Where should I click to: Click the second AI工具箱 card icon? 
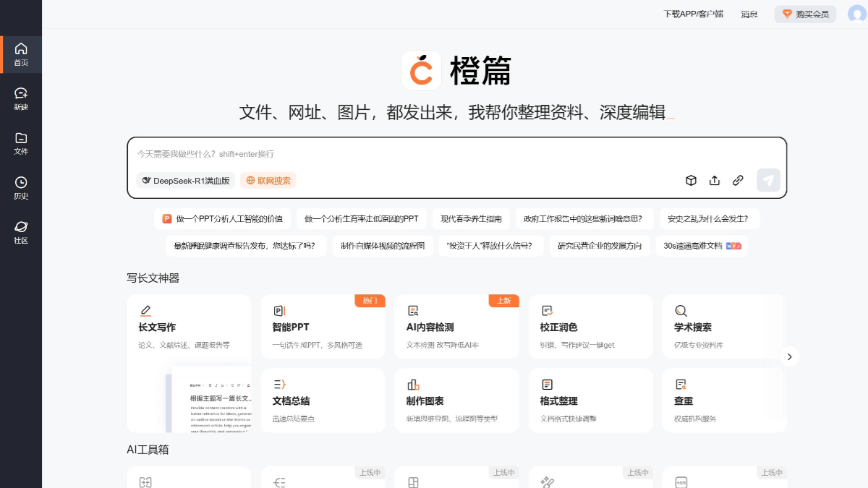click(279, 482)
